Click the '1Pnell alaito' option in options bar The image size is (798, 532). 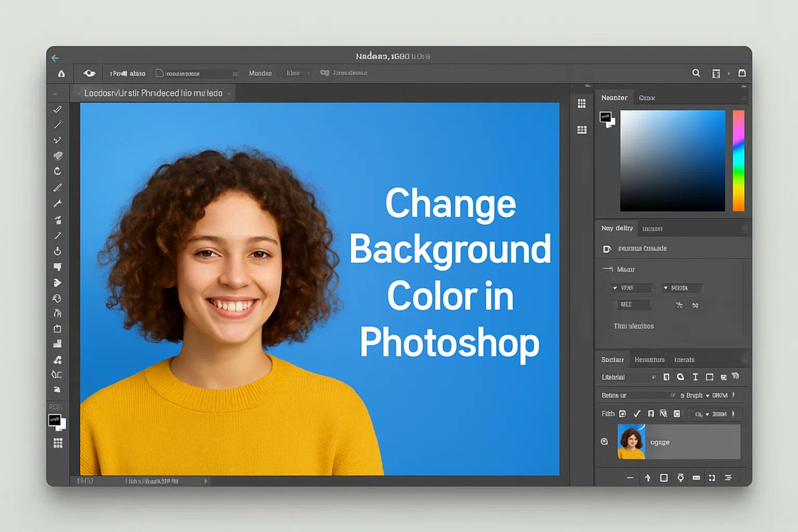click(x=128, y=74)
